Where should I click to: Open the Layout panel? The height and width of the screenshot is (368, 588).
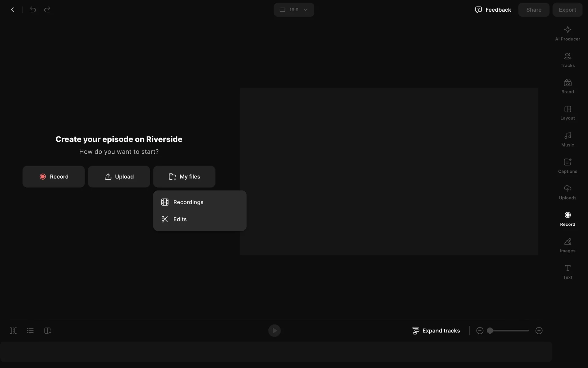[x=567, y=113]
